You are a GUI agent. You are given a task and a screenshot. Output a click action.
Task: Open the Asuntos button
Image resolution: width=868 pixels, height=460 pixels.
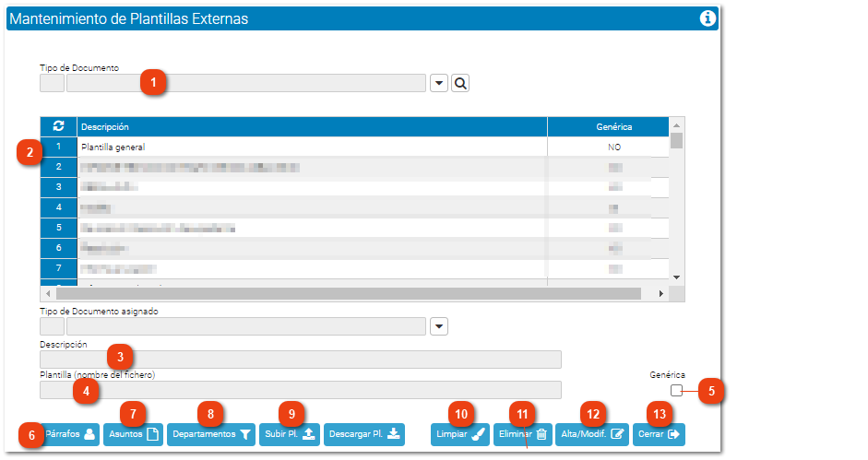(133, 434)
